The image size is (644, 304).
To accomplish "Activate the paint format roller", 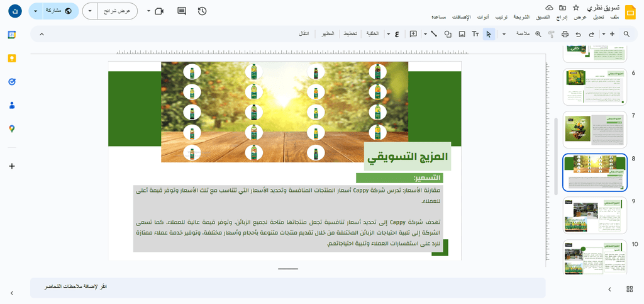I will [551, 34].
